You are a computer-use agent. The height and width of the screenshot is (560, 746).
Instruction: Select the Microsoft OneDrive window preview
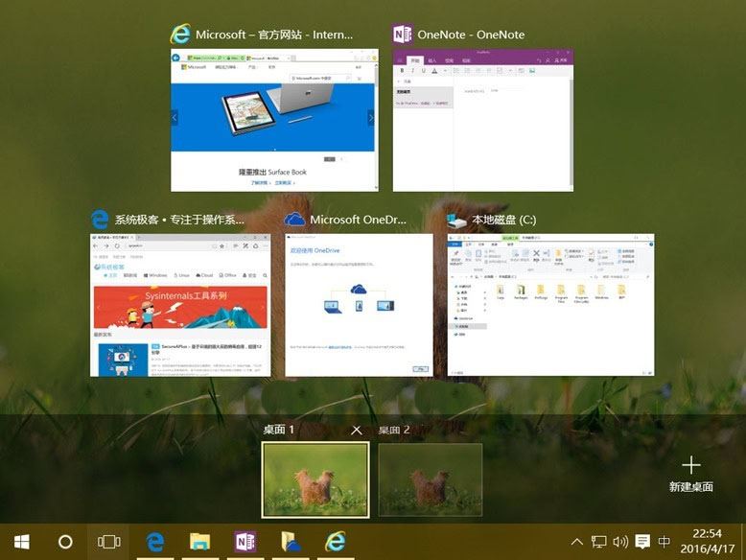click(359, 304)
